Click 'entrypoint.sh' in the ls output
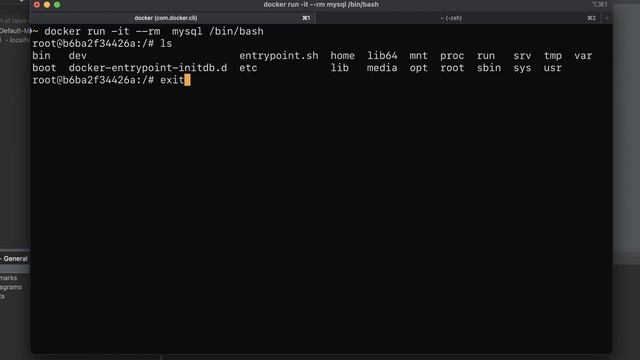Image resolution: width=640 pixels, height=360 pixels. coord(279,56)
